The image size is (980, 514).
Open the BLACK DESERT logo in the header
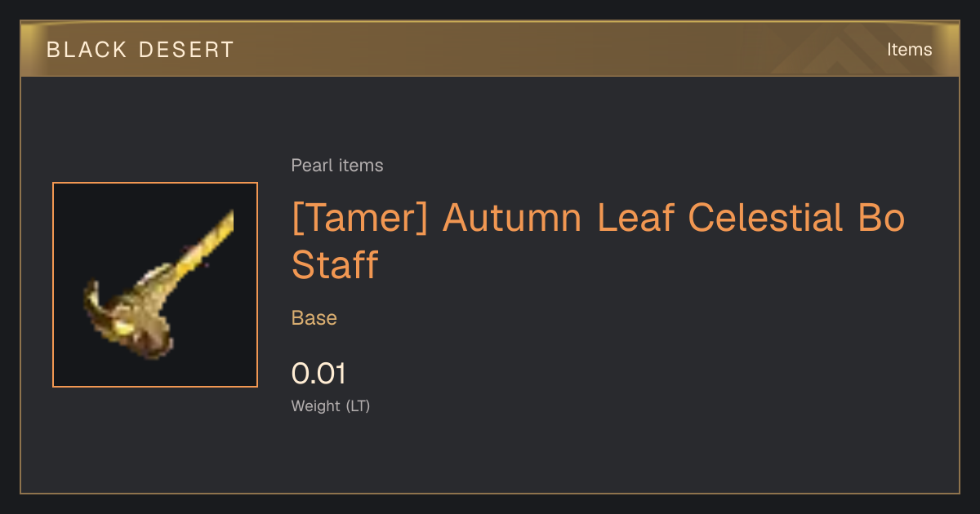(140, 50)
